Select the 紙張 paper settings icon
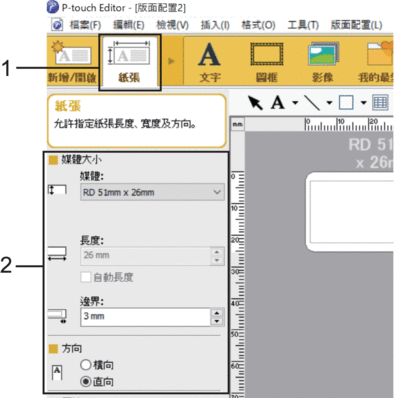This screenshot has width=394, height=398. [x=130, y=62]
